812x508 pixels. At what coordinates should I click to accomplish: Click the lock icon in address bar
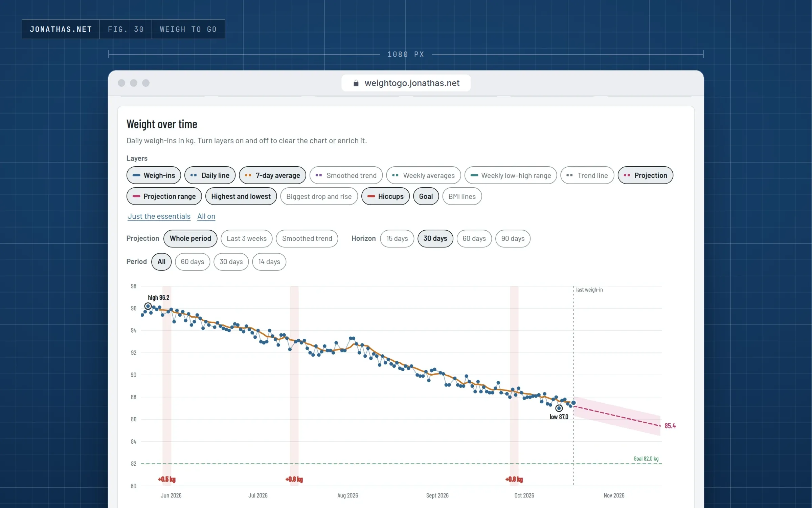356,83
